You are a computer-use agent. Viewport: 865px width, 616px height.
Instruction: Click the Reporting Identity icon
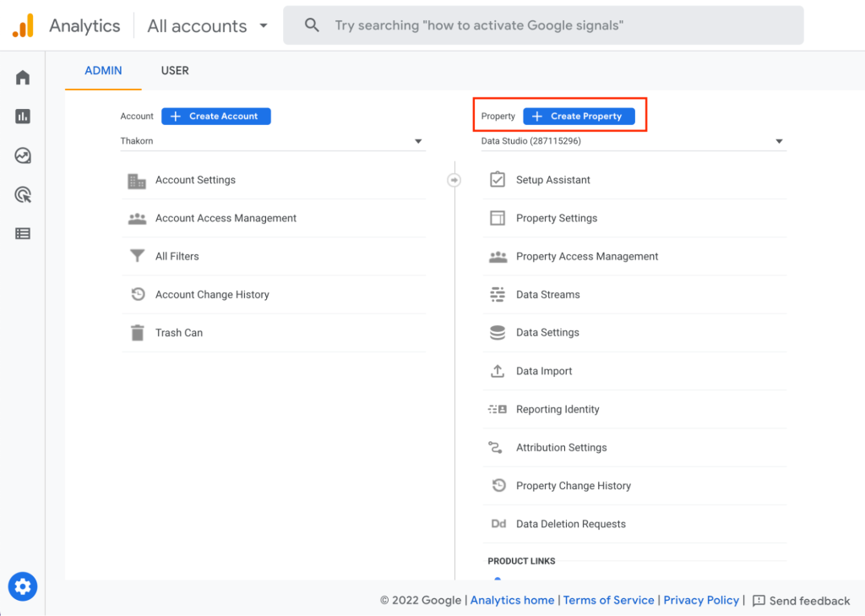498,409
